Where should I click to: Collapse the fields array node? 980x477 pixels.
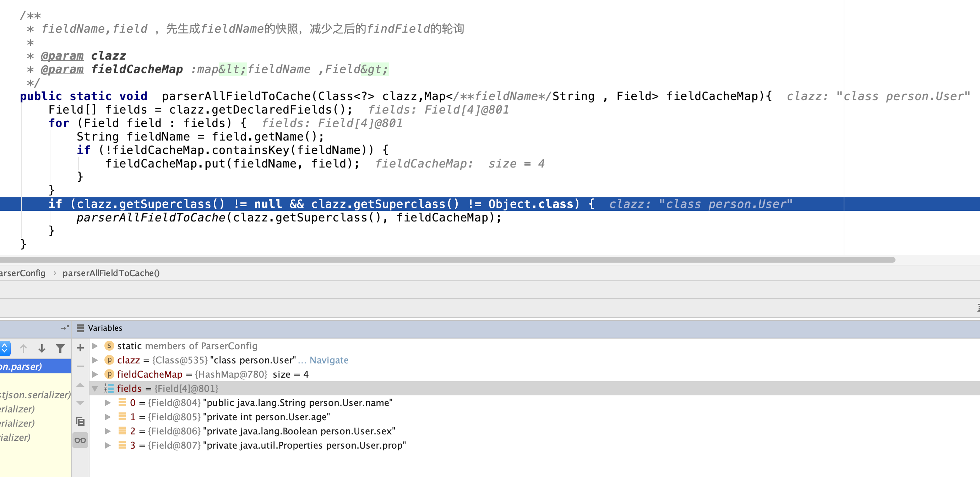[95, 388]
